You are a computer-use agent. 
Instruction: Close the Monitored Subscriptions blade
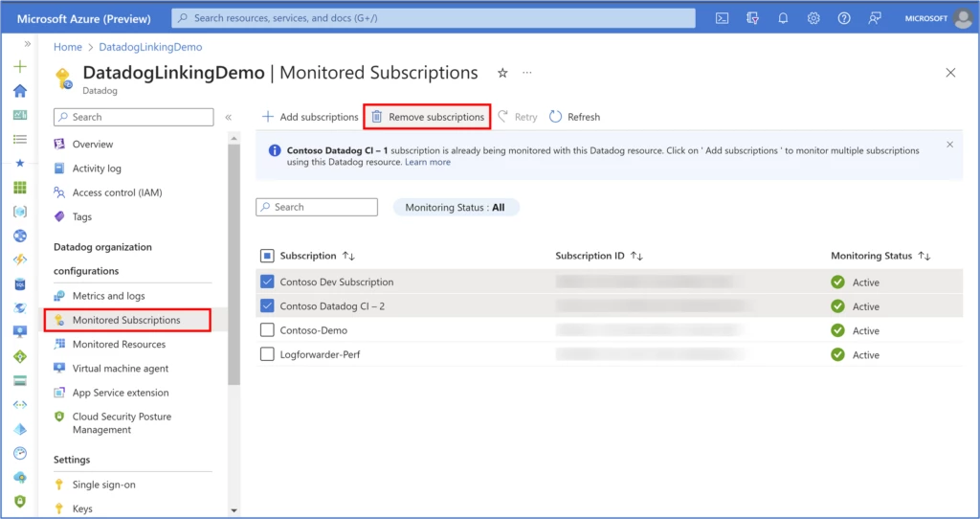950,73
